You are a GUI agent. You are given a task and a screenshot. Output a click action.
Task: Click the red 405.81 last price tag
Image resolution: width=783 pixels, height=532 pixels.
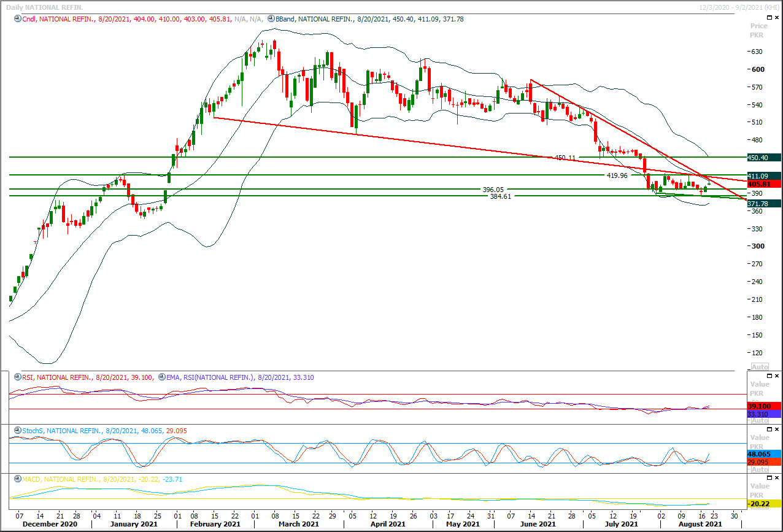(764, 184)
